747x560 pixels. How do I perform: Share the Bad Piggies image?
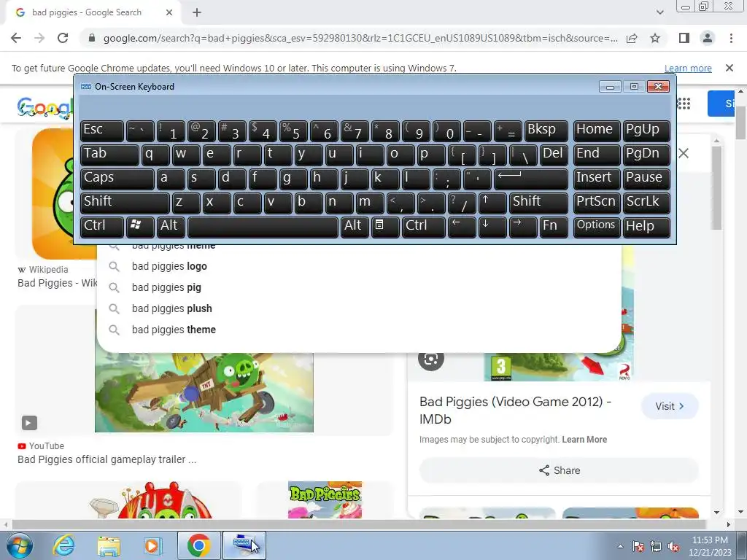click(560, 470)
